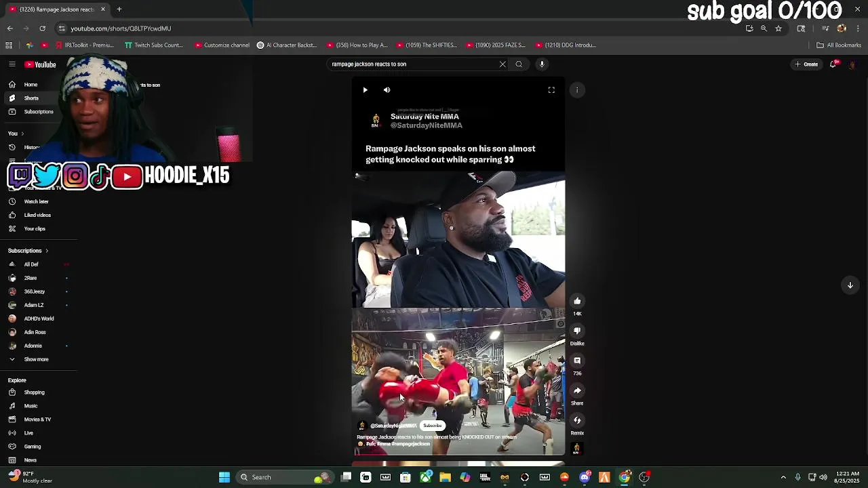Like the Short with 14K likes
This screenshot has height=488, width=868.
tap(577, 301)
